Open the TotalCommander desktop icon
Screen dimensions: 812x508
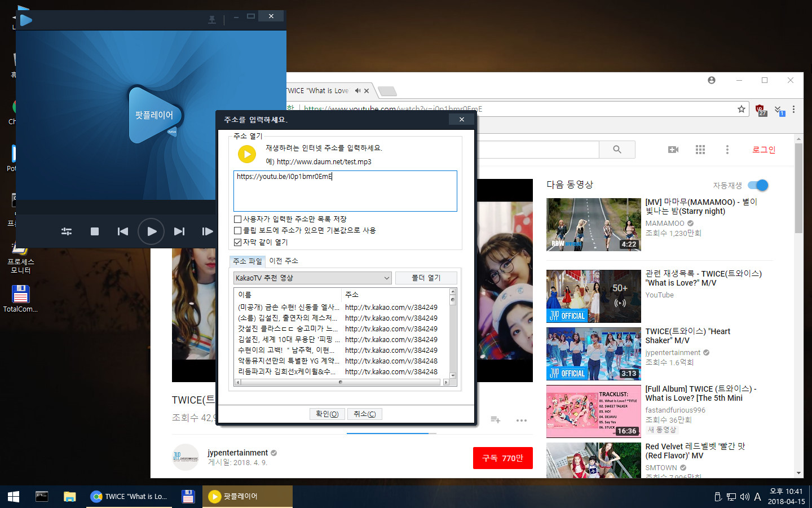(21, 298)
